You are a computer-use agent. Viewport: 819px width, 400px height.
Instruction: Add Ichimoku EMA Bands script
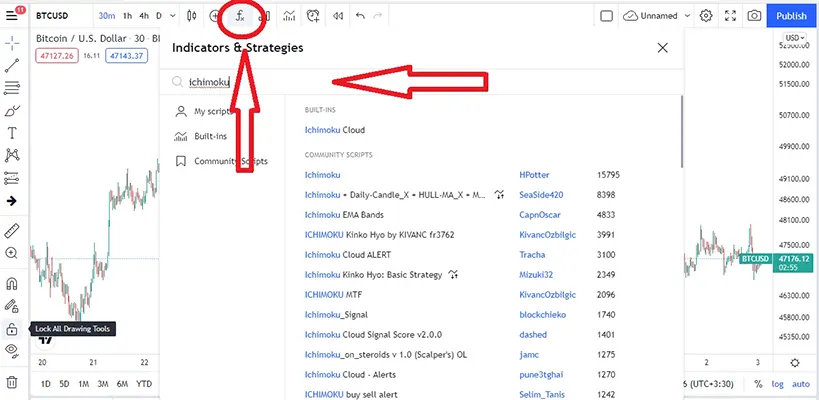(x=344, y=215)
